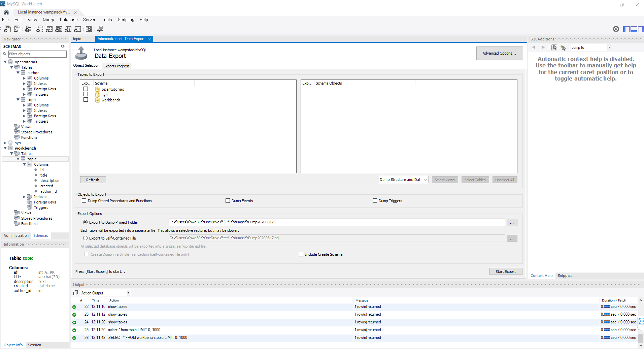Click the Unselect All button

coord(505,180)
